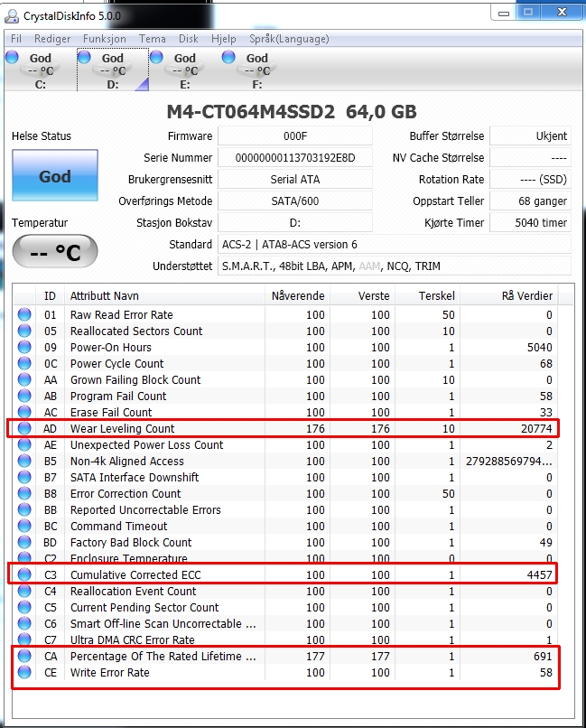Click status icon for Cumulative Corrected ECC
The image size is (586, 728).
click(x=24, y=574)
